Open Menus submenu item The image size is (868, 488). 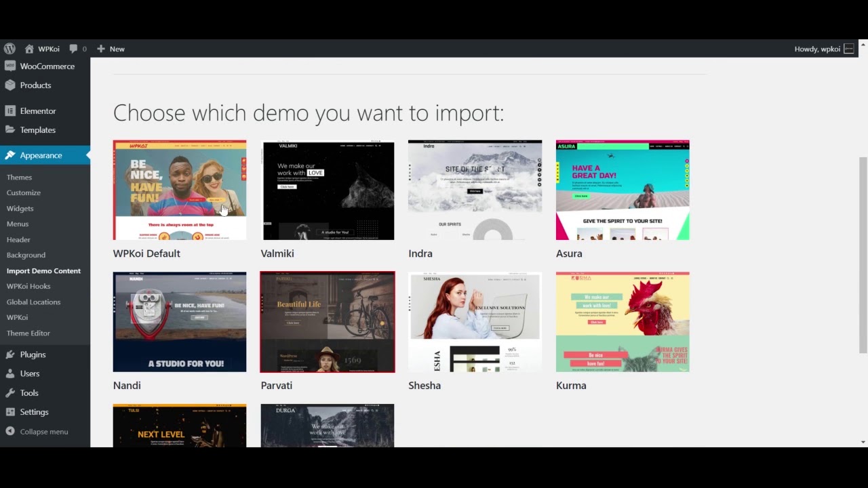[x=18, y=224]
